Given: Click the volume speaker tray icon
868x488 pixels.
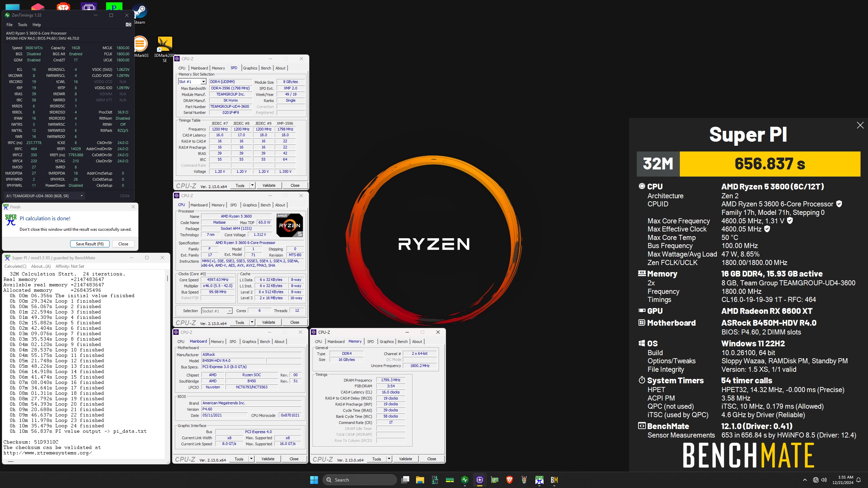Looking at the screenshot, I should [824, 480].
